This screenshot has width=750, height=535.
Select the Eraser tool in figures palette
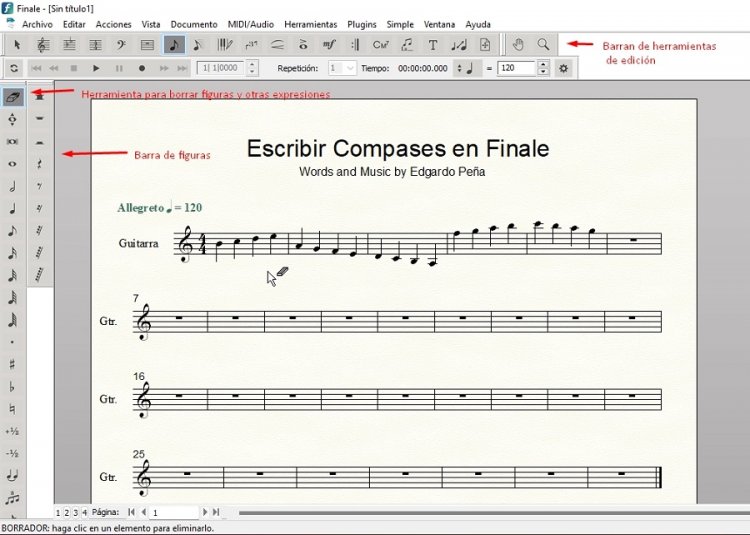13,97
